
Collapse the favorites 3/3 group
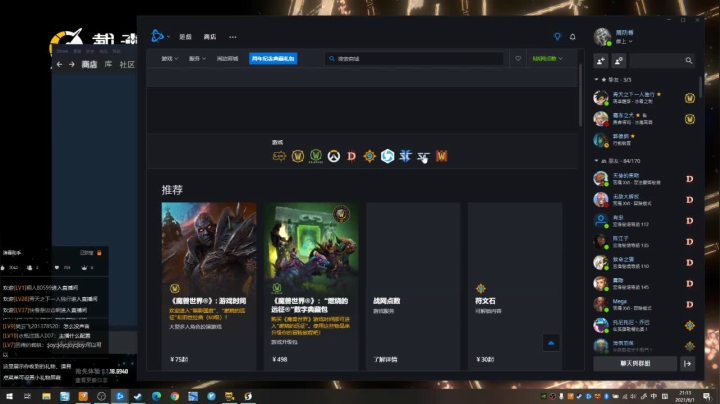pos(613,80)
